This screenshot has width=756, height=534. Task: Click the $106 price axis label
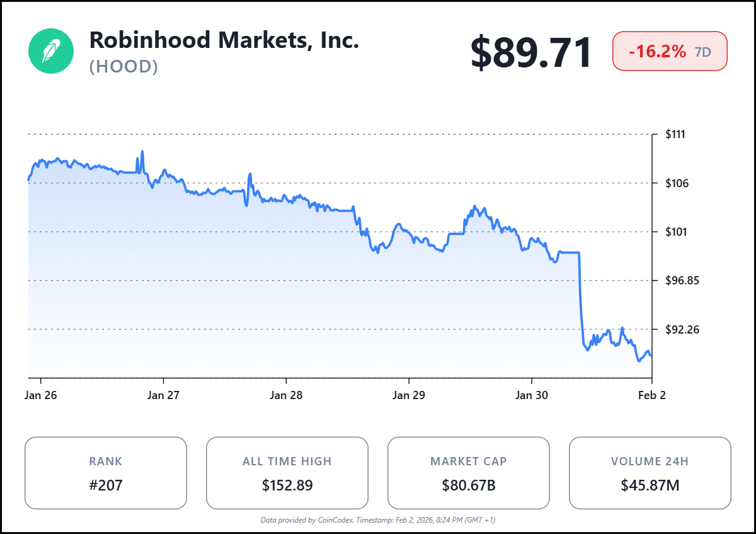pyautogui.click(x=676, y=183)
